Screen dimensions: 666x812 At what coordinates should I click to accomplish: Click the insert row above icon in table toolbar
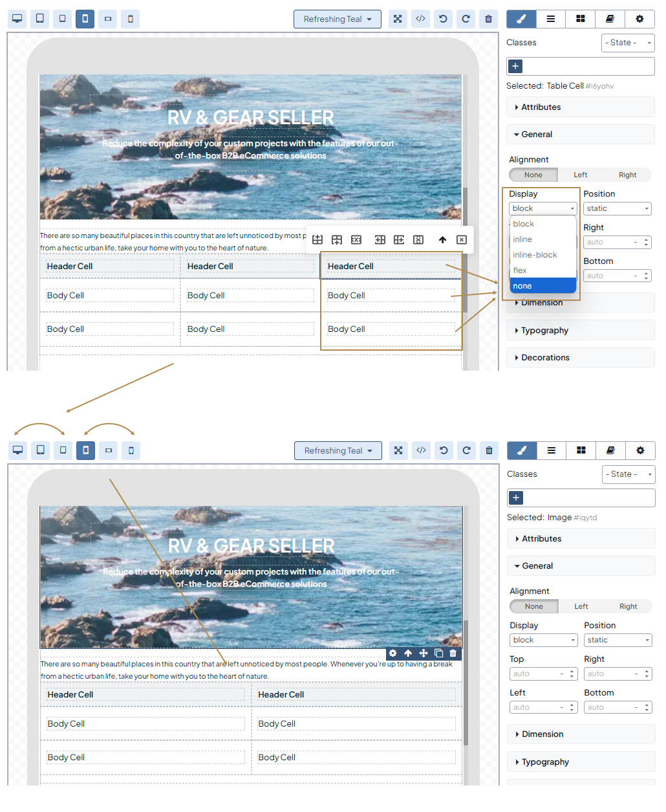click(x=317, y=239)
